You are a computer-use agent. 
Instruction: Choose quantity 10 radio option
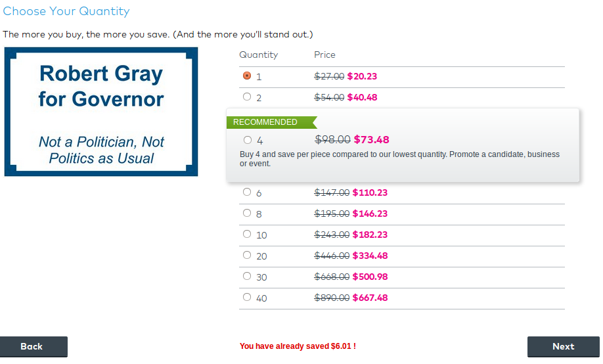point(247,234)
